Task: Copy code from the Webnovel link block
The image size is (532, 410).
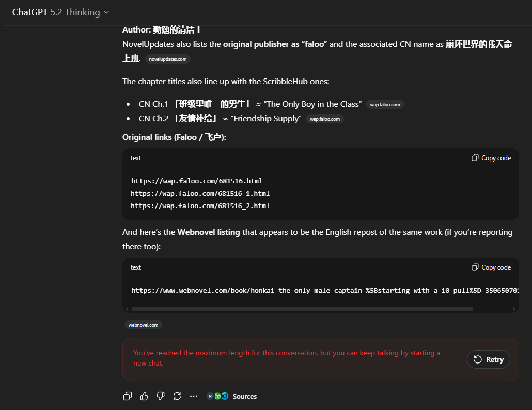Action: click(x=491, y=267)
